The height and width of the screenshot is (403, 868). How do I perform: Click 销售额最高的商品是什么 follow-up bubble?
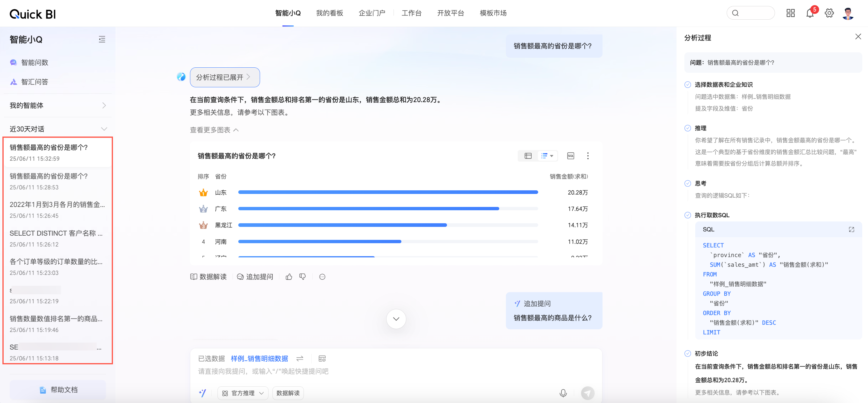(554, 310)
